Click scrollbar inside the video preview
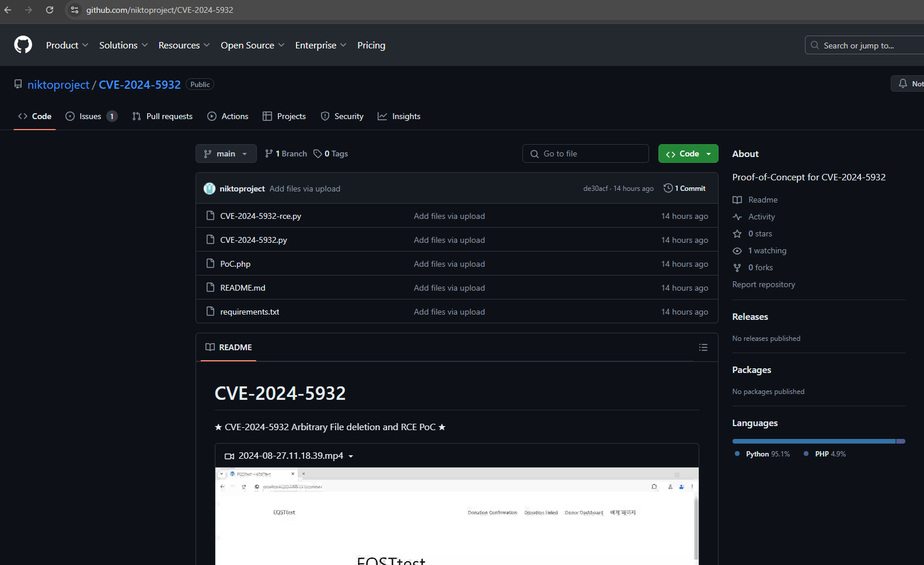 point(695,528)
